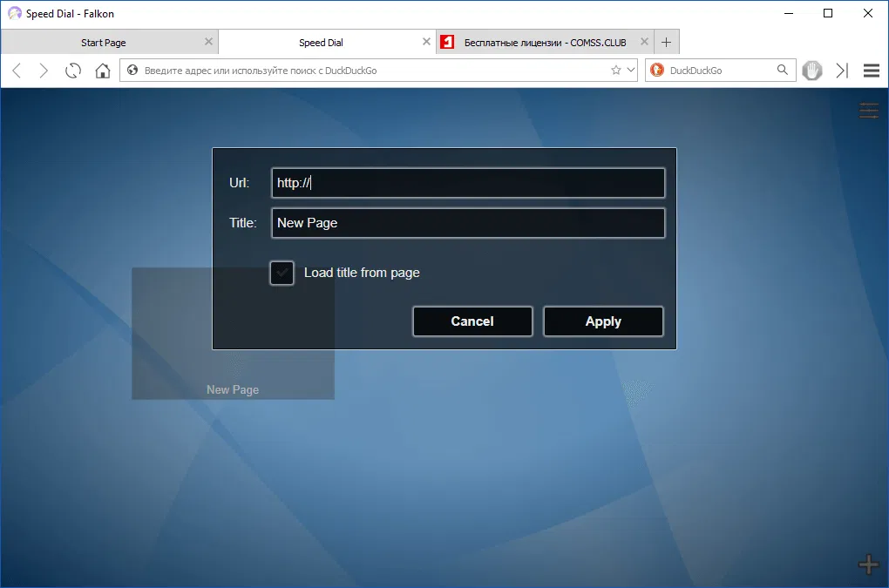The width and height of the screenshot is (889, 588).
Task: Go forward with the forward arrow
Action: coord(44,71)
